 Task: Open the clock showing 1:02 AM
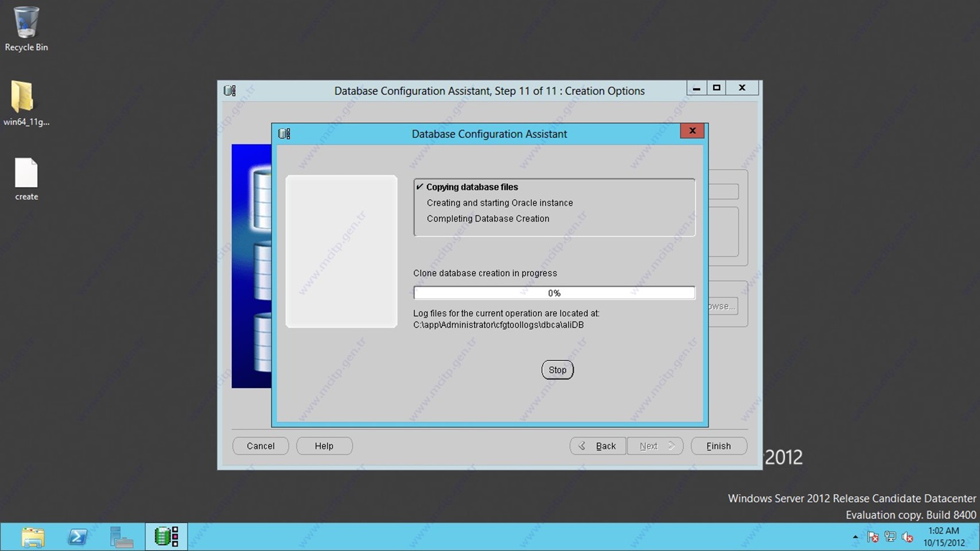click(944, 537)
